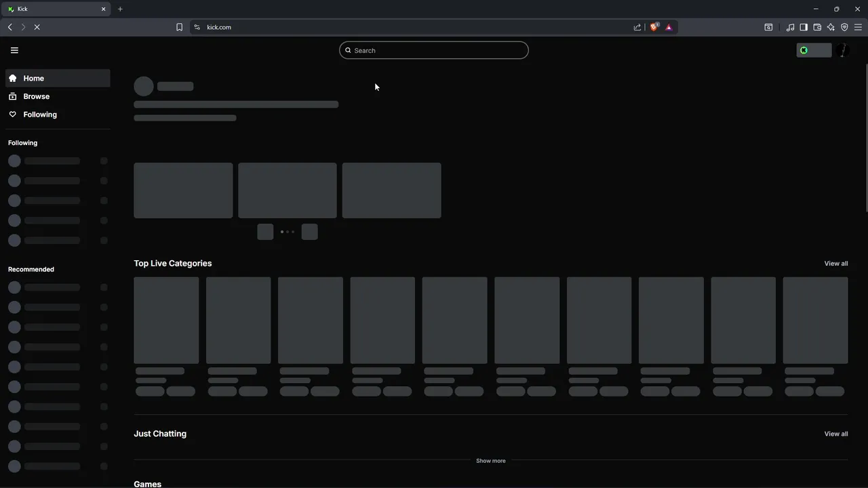Open a new browser tab
The width and height of the screenshot is (868, 488).
(120, 9)
